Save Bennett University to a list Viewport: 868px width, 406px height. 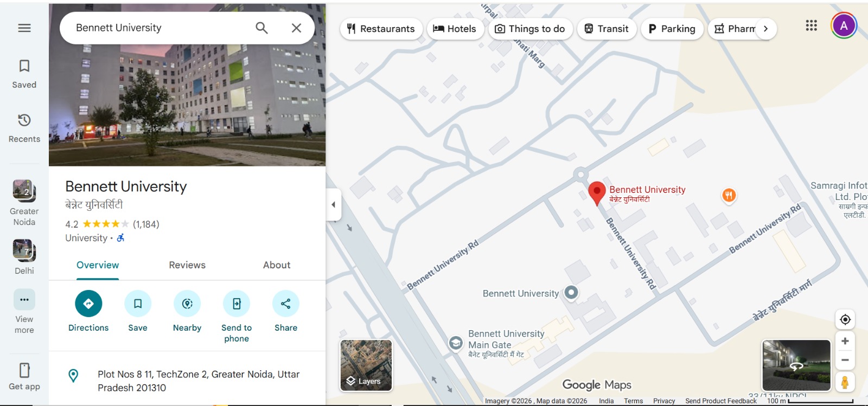(138, 311)
